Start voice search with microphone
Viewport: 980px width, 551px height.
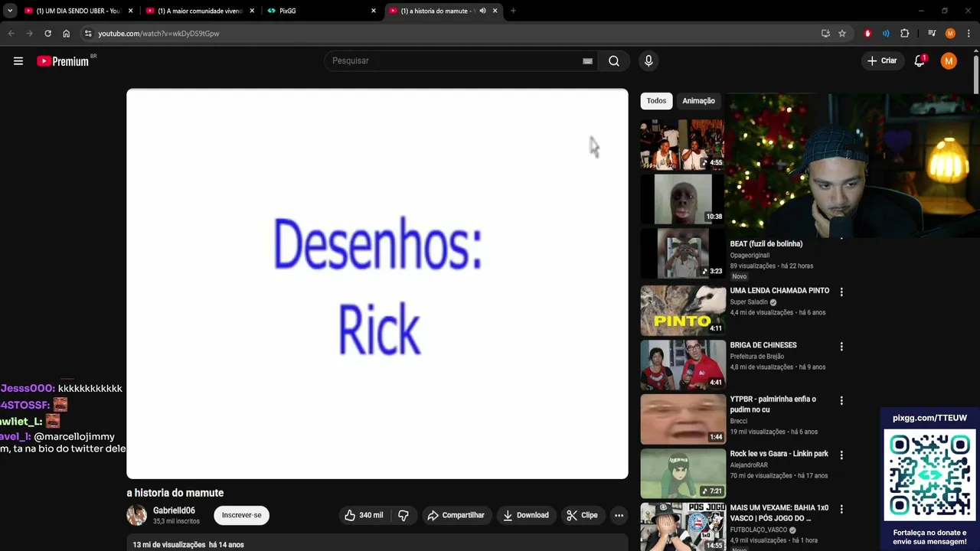tap(648, 61)
